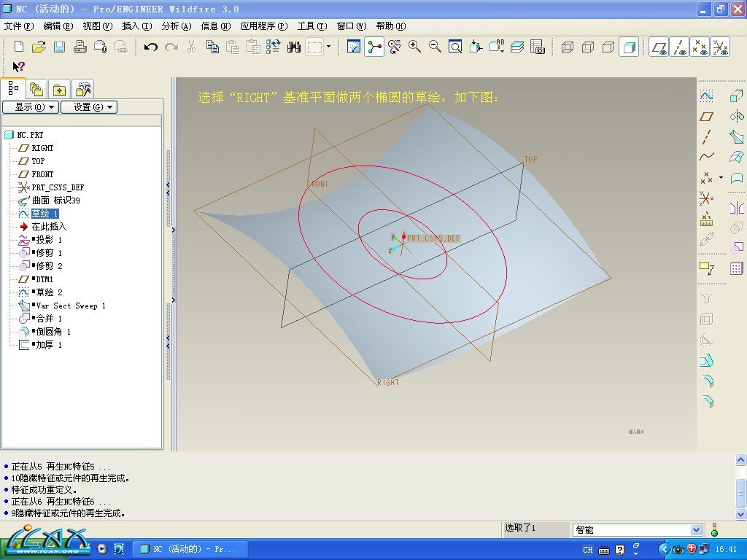Click the zoom in magnifier icon
The width and height of the screenshot is (747, 560).
(x=414, y=47)
